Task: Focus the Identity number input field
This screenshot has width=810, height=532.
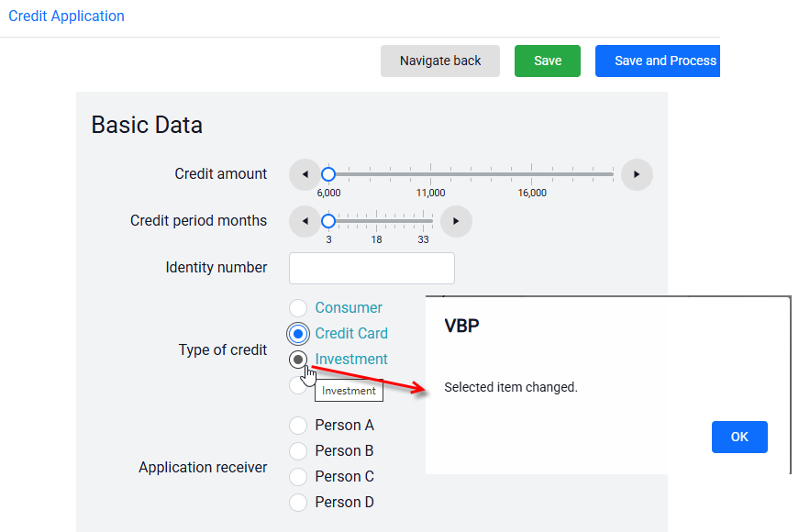Action: (372, 268)
